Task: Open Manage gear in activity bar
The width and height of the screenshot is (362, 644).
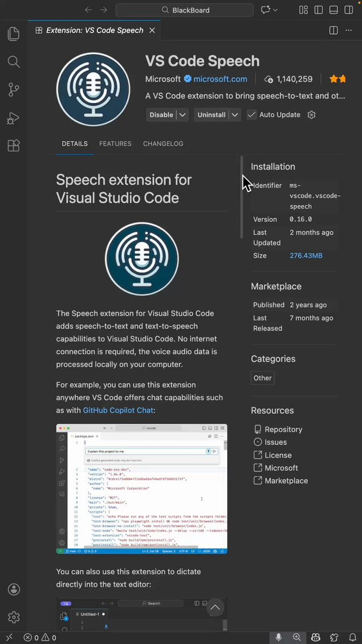Action: 14,617
